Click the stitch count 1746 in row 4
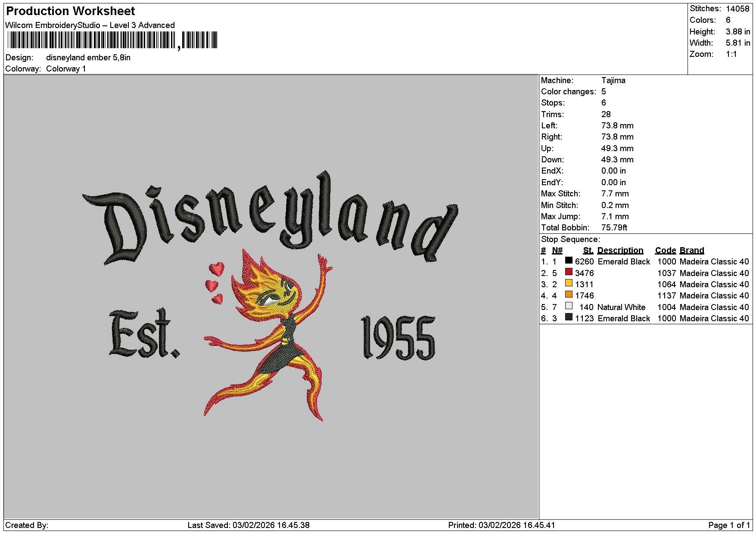 click(585, 296)
